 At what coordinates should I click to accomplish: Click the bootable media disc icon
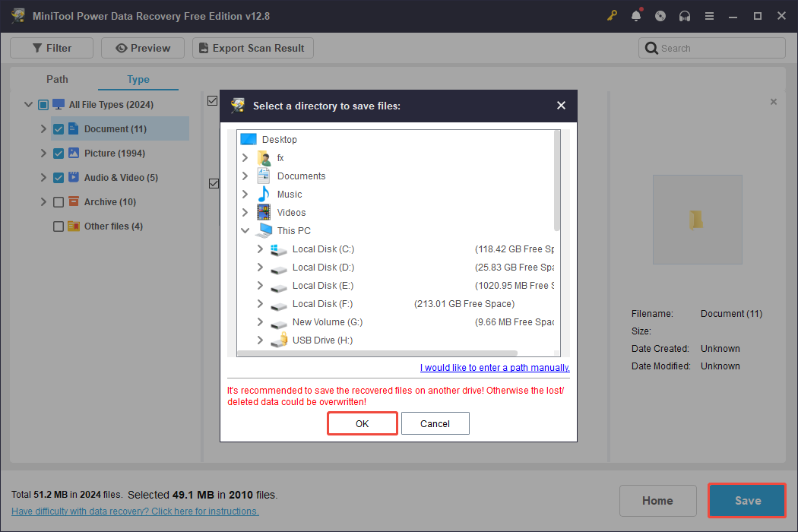[x=660, y=15]
